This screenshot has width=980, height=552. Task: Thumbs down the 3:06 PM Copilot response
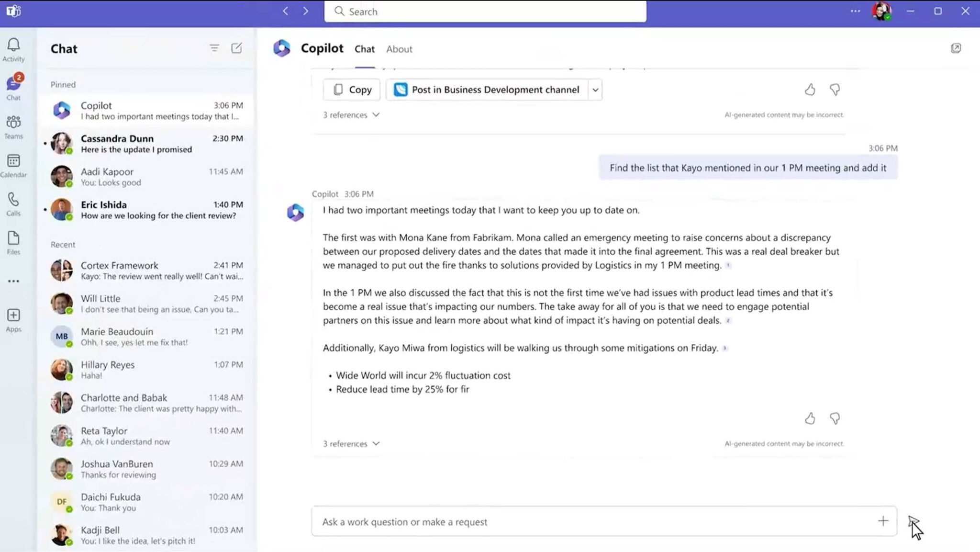click(835, 418)
